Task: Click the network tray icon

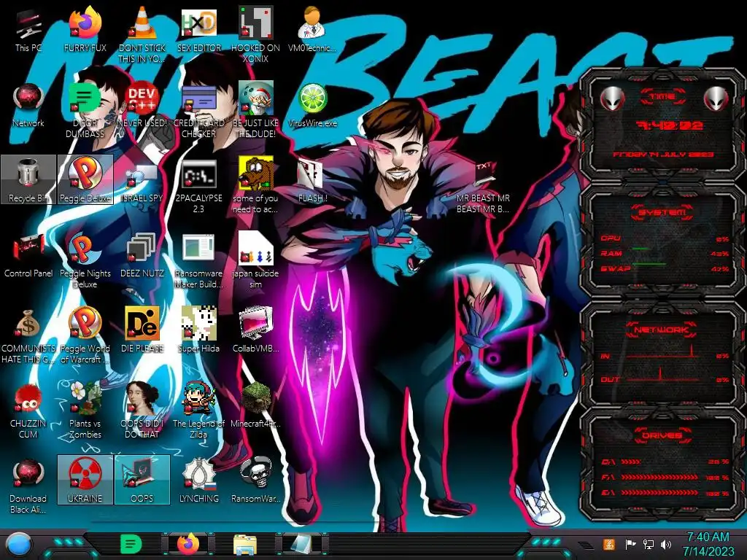Action: pyautogui.click(x=649, y=544)
